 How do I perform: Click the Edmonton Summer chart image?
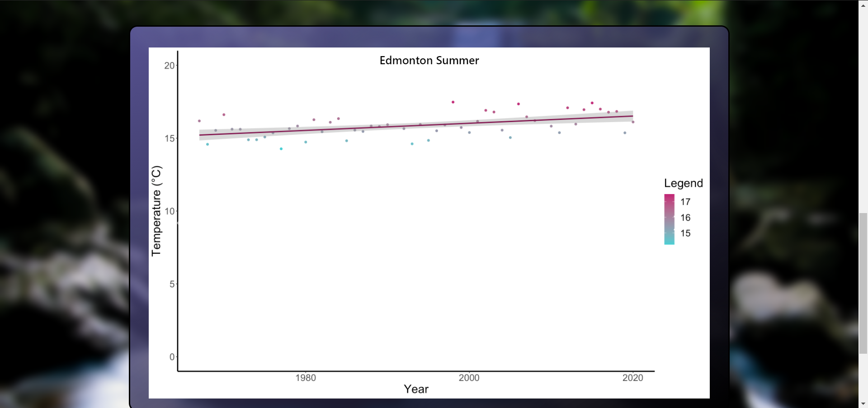coord(429,223)
